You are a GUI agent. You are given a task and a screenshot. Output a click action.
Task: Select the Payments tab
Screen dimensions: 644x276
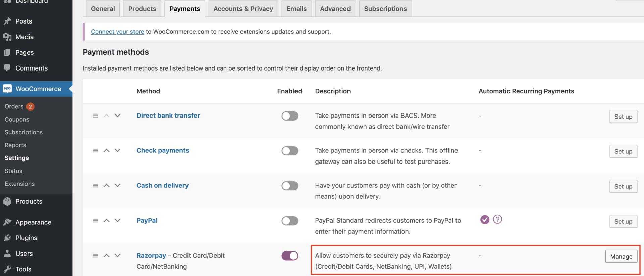pos(185,9)
